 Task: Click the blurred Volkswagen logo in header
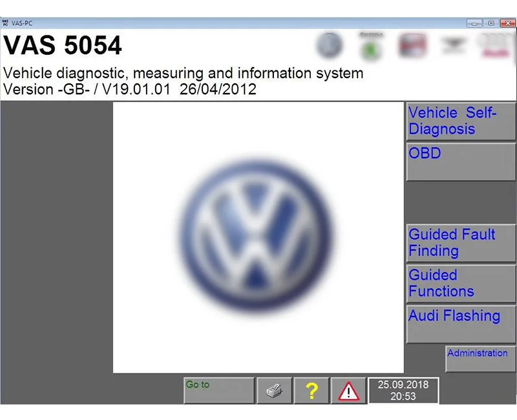point(330,45)
